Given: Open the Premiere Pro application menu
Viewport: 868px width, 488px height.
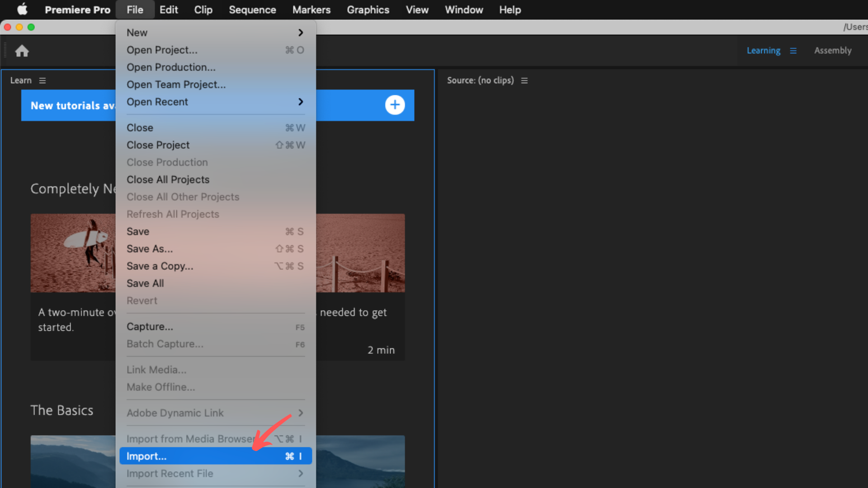Looking at the screenshot, I should tap(77, 9).
